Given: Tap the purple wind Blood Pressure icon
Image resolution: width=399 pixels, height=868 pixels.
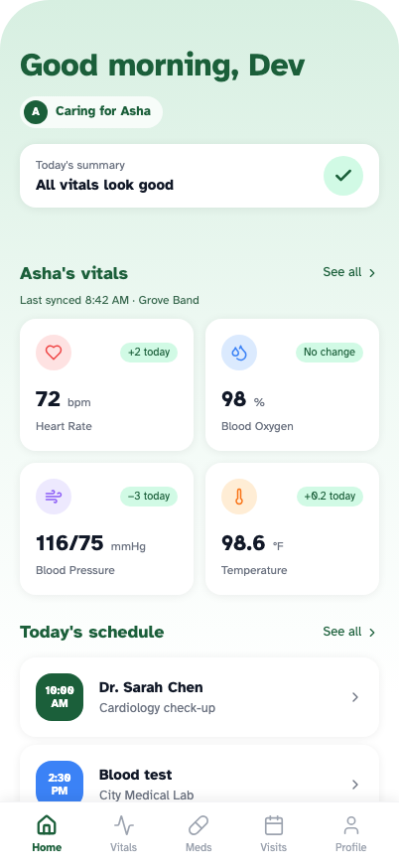Looking at the screenshot, I should 54,497.
